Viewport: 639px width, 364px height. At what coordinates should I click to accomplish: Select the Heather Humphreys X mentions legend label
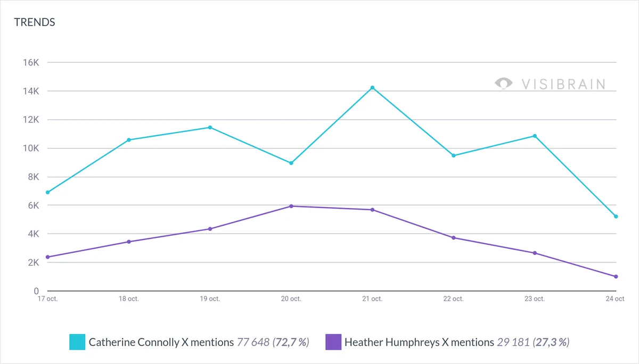(419, 342)
